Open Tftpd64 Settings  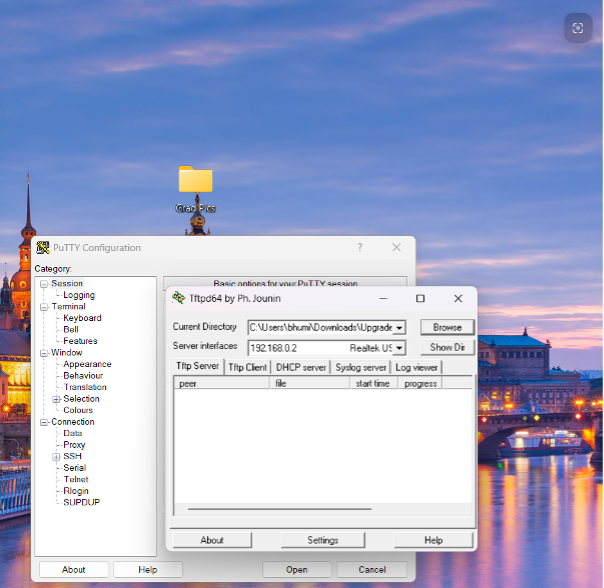point(322,540)
